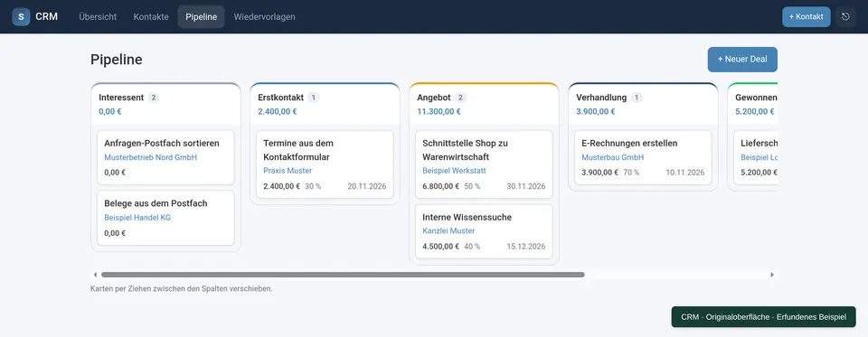
Task: Open the Belege aus dem Postfach card
Action: tap(165, 218)
